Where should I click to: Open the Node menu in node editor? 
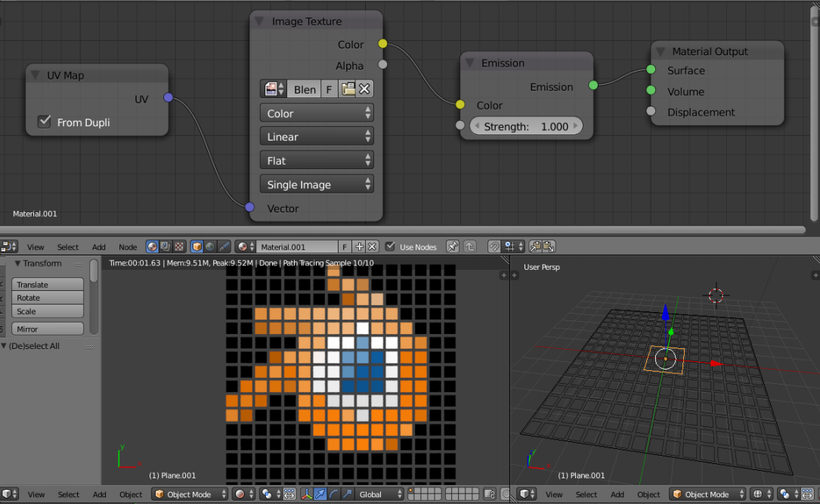click(128, 247)
